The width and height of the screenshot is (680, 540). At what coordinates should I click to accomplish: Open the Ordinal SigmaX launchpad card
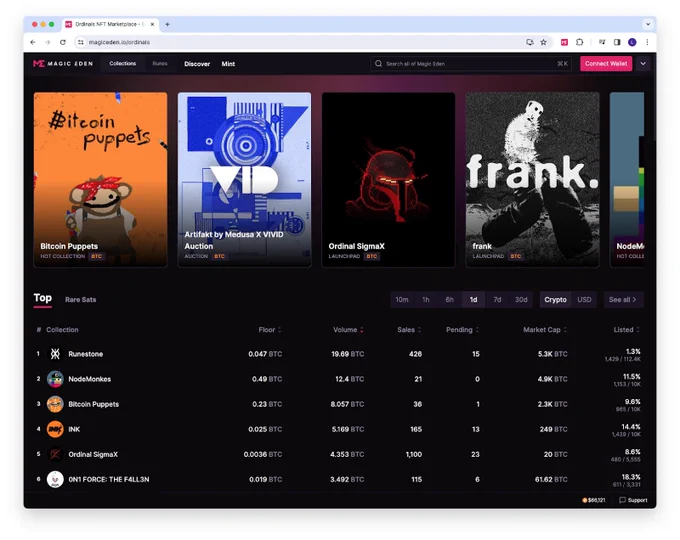[389, 180]
